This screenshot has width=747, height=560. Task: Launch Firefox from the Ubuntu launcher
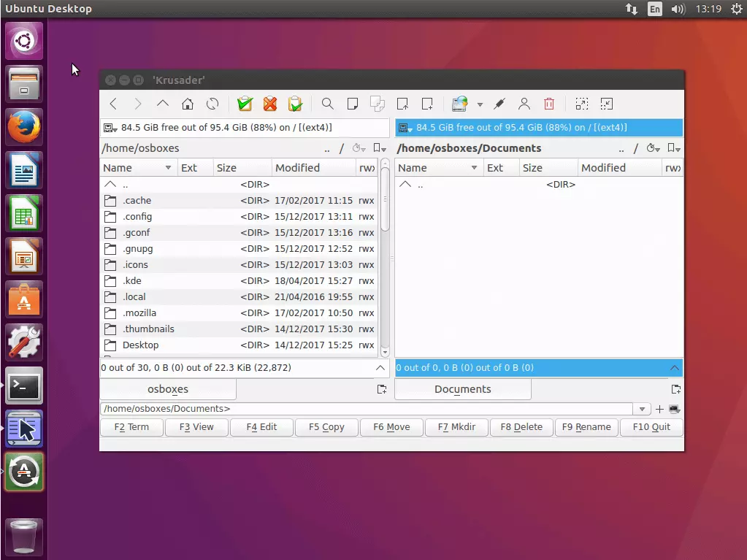point(24,127)
